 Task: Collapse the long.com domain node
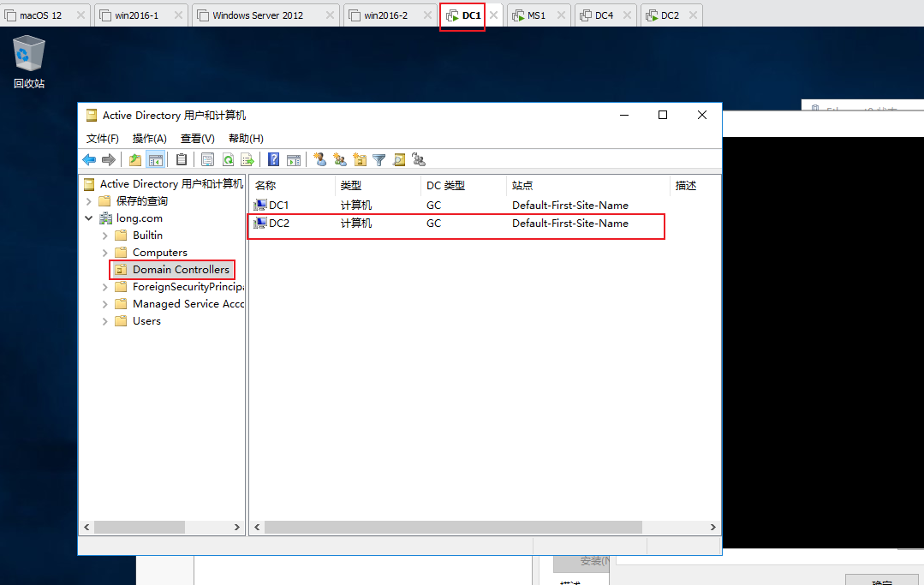pos(89,218)
